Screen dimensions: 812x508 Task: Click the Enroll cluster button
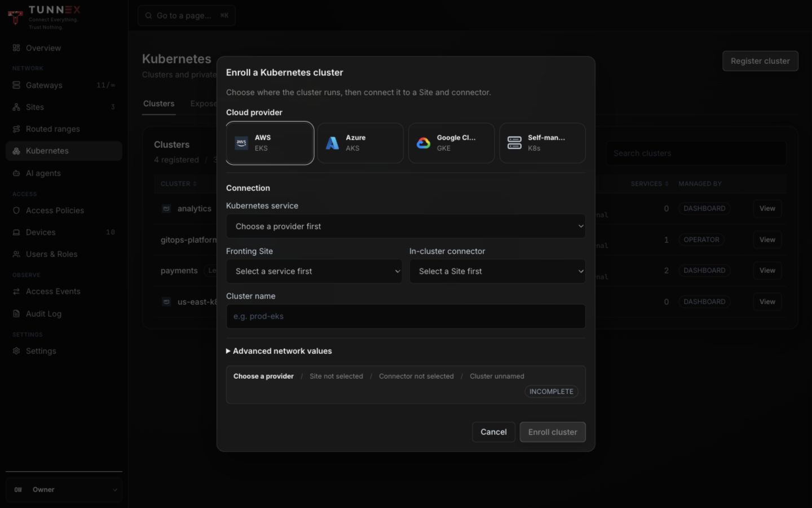click(x=553, y=432)
